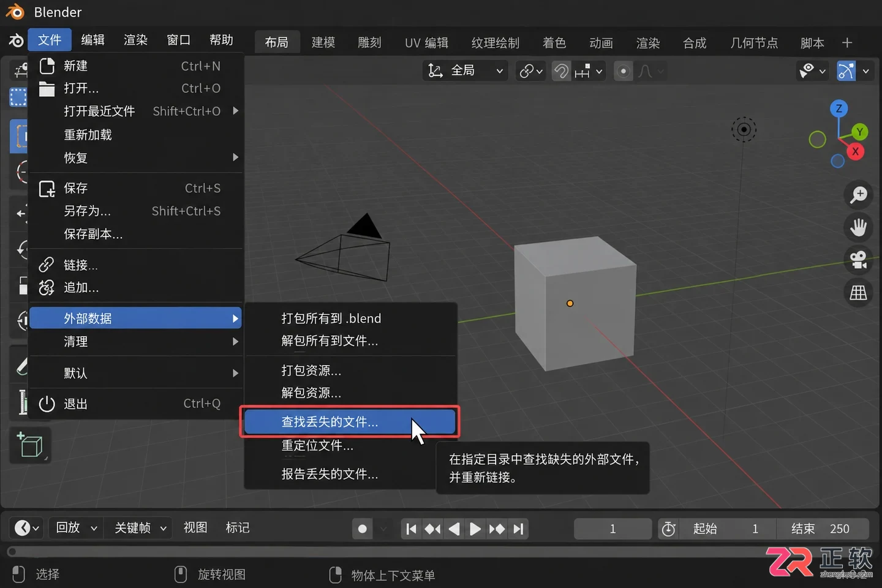Image resolution: width=882 pixels, height=588 pixels.
Task: Switch to the 建模 workspace tab
Action: (323, 42)
